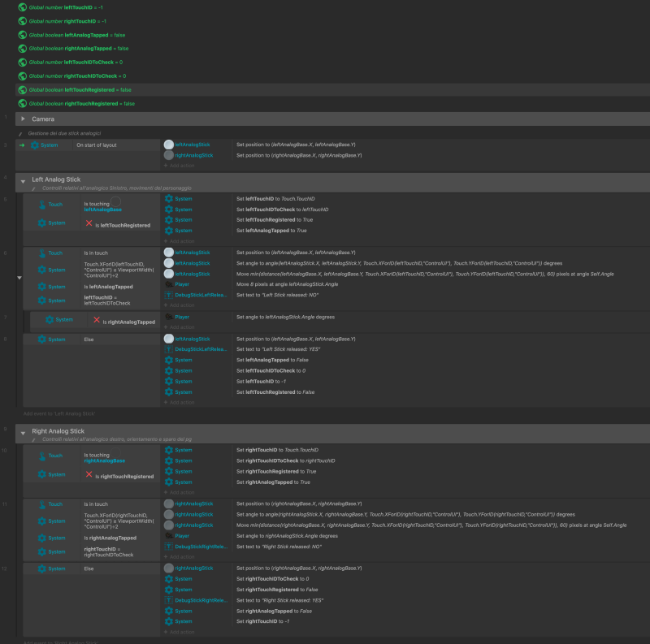This screenshot has width=650, height=644.
Task: Select condition 'rightTouchID = rightTouchIDToCheck'
Action: [x=109, y=552]
